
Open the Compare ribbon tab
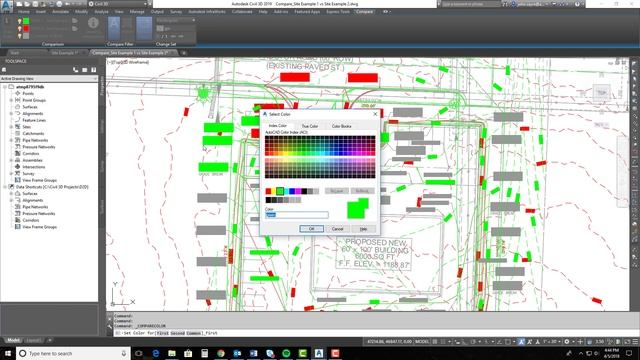pos(364,12)
